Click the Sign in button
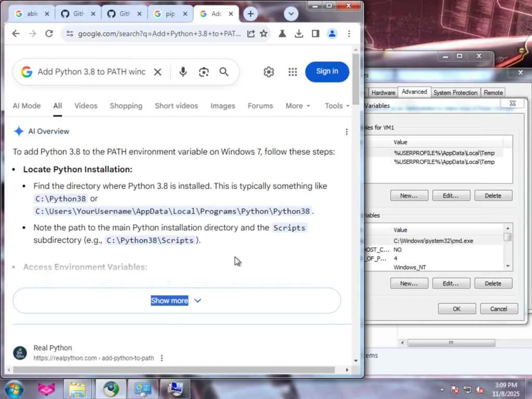The height and width of the screenshot is (399, 532). click(x=327, y=72)
